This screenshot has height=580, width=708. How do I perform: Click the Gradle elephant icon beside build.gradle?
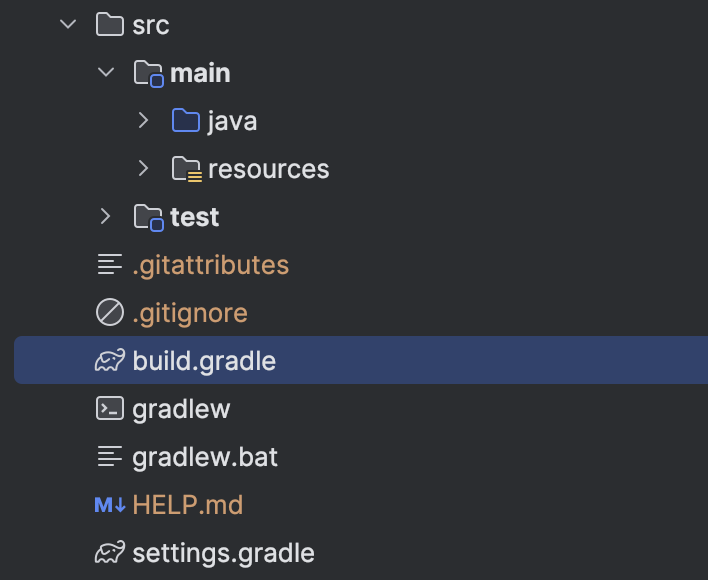110,361
